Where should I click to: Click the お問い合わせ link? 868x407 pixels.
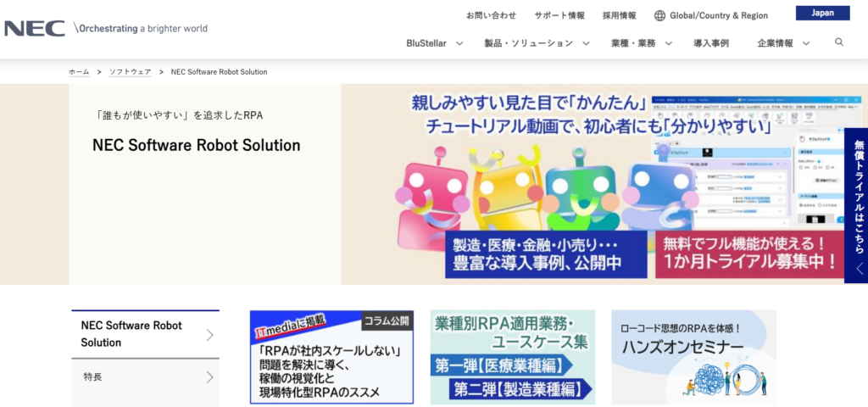(x=491, y=15)
